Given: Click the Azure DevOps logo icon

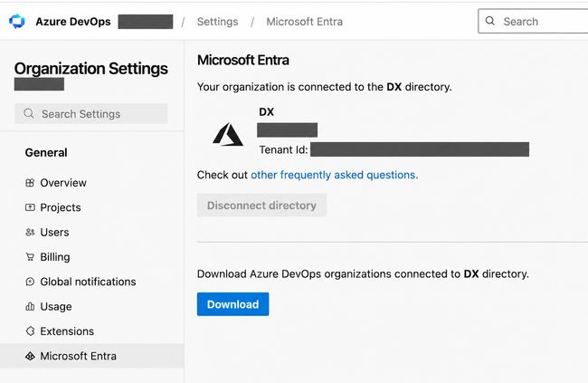Looking at the screenshot, I should (17, 22).
